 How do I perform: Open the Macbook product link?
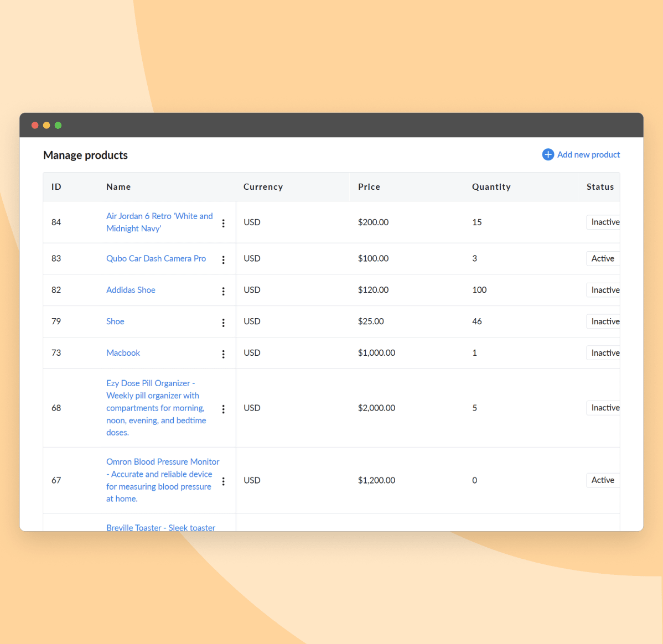click(123, 352)
